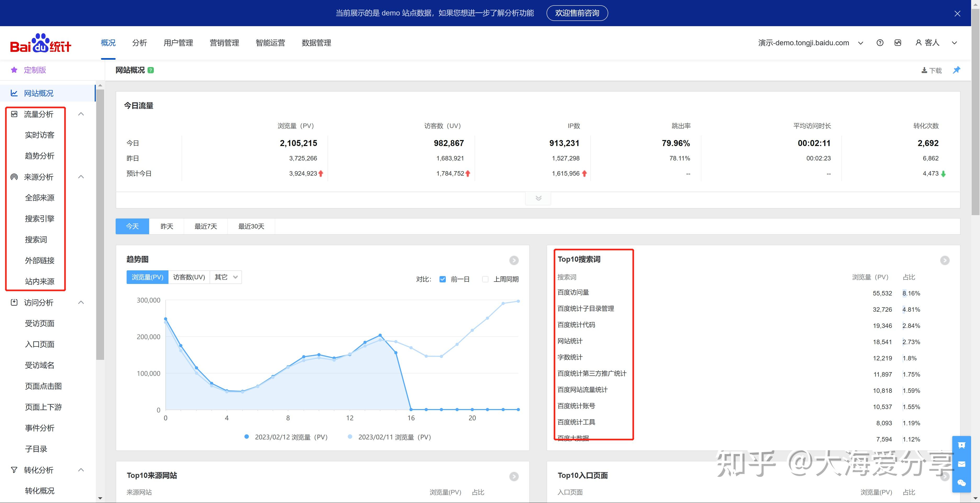Switch to the 最近7天 tab

pyautogui.click(x=205, y=226)
